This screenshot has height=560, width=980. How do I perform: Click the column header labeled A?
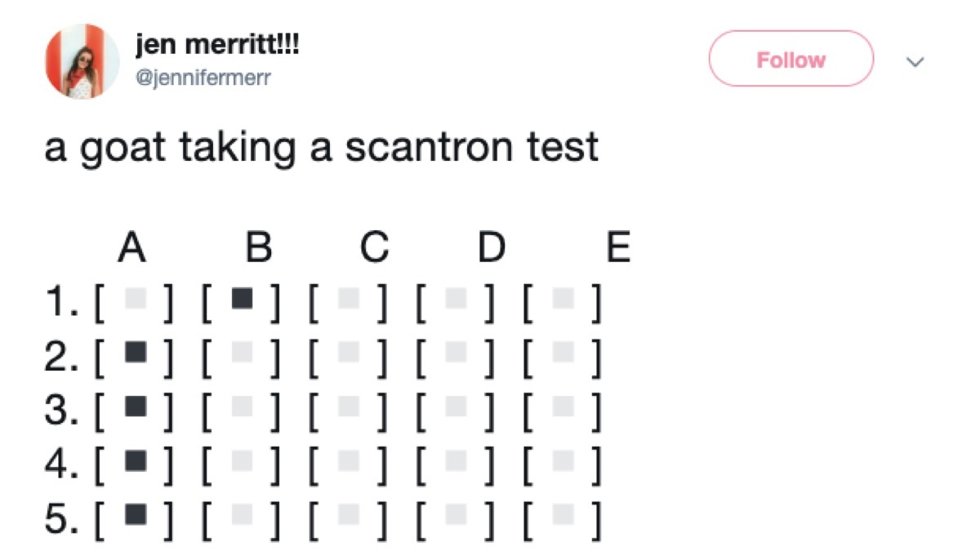point(131,244)
